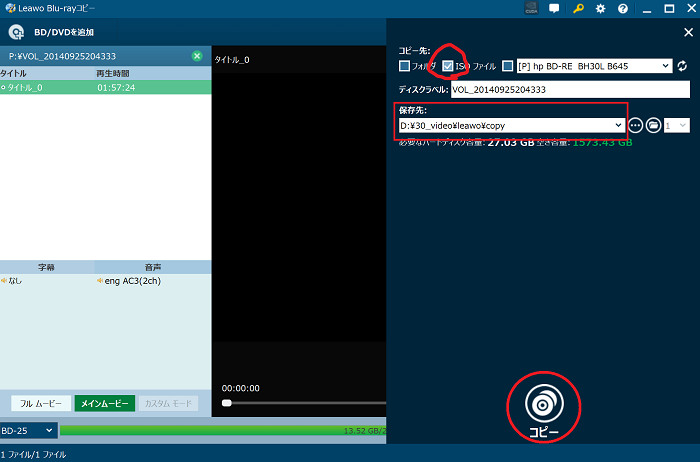Click the black video preview area
This screenshot has width=700, height=462.
(299, 208)
